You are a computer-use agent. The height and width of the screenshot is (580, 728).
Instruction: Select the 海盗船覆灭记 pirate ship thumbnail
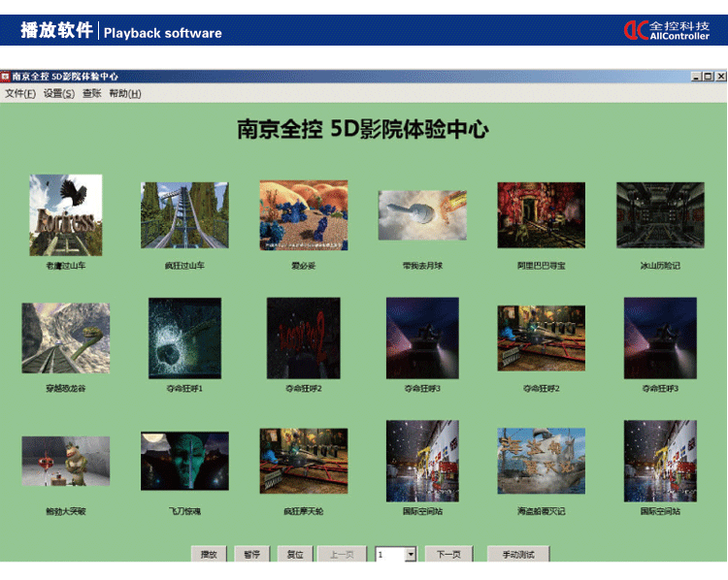541,461
